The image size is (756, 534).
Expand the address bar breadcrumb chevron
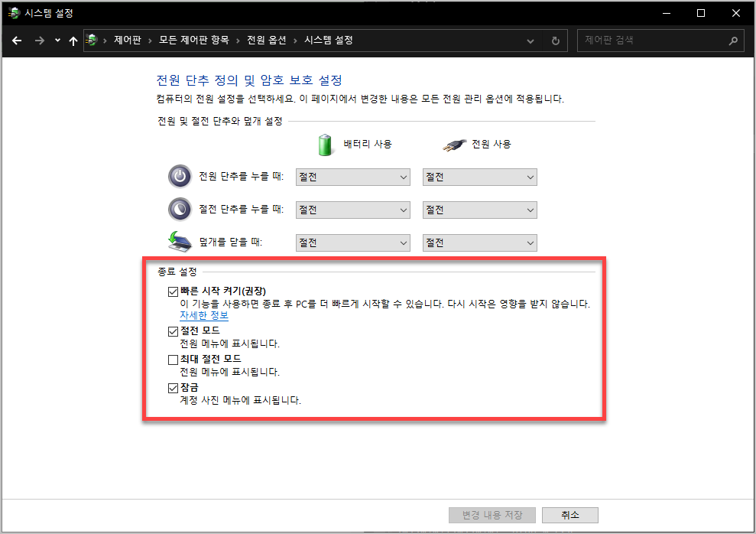click(530, 41)
